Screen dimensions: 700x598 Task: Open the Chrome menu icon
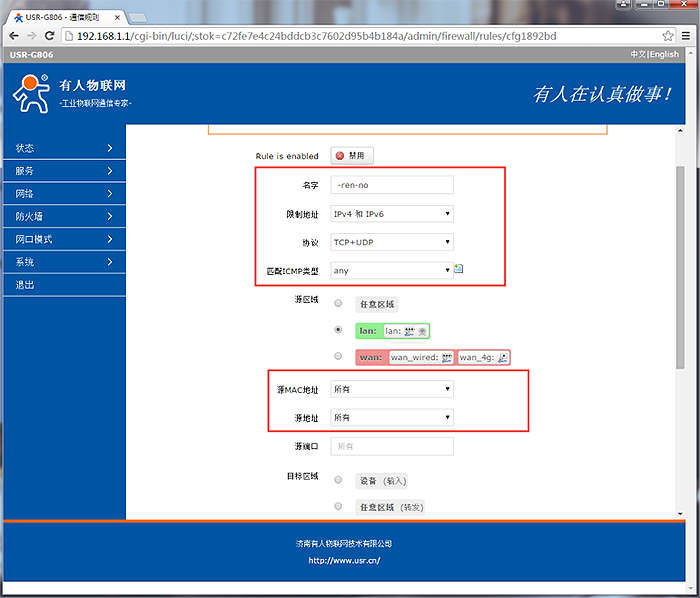coord(686,36)
